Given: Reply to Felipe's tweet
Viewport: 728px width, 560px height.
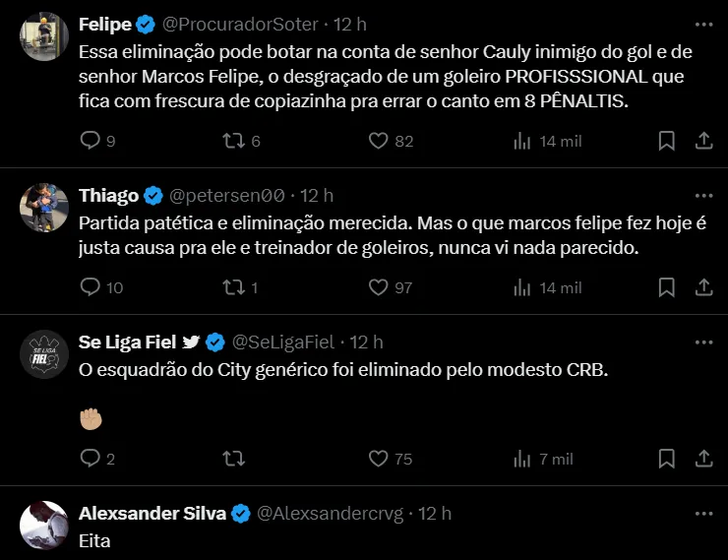Looking at the screenshot, I should coord(91,140).
